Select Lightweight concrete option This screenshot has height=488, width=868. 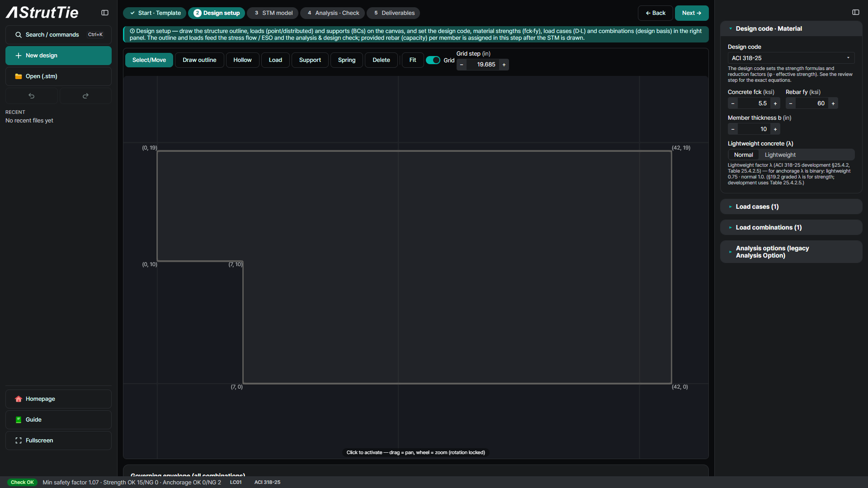click(x=780, y=155)
